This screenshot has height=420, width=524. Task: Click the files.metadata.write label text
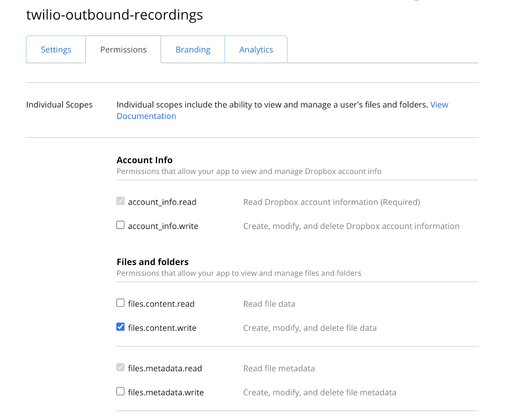[x=166, y=392]
